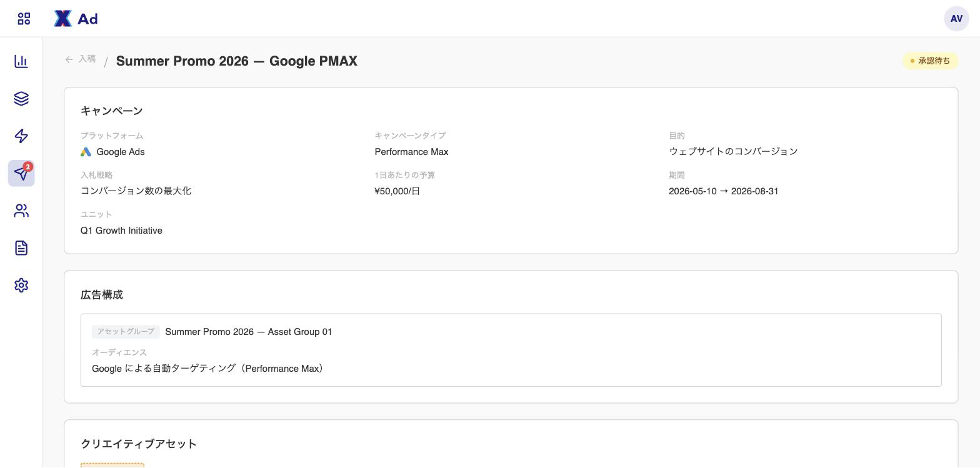980x468 pixels.
Task: Click the 広告構成 section heading
Action: [x=102, y=295]
